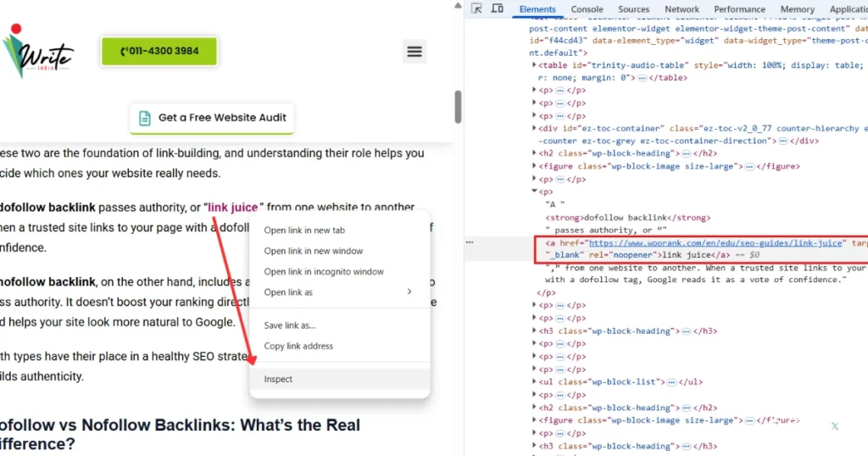The height and width of the screenshot is (456, 868).
Task: Expand the ul wp-block-list node
Action: 534,382
